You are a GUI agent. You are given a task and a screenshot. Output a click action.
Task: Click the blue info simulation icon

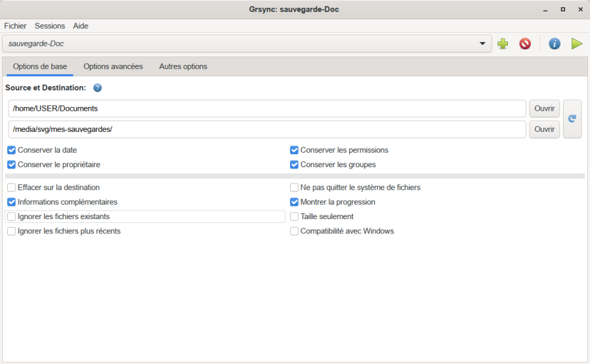tap(555, 44)
